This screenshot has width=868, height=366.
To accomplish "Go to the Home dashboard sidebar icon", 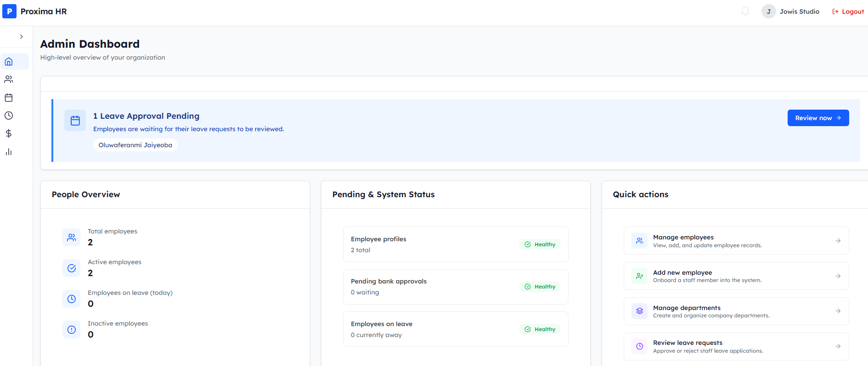I will tap(9, 61).
